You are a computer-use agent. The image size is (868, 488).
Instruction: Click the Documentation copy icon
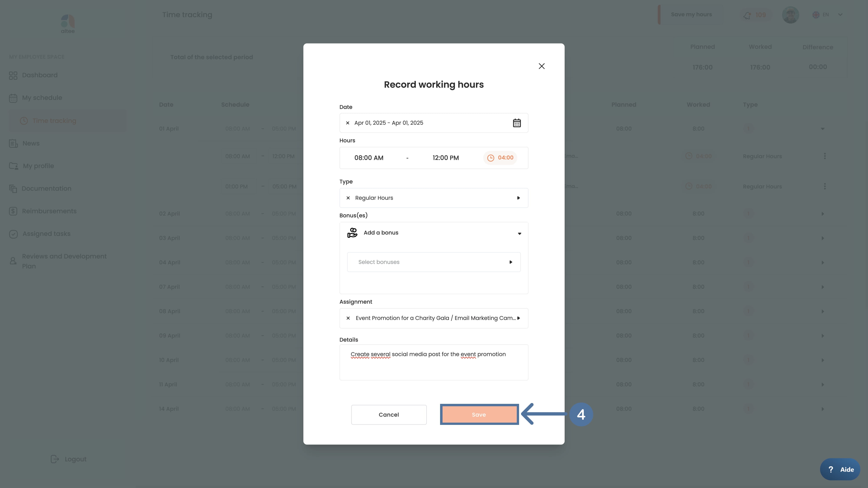pos(13,189)
